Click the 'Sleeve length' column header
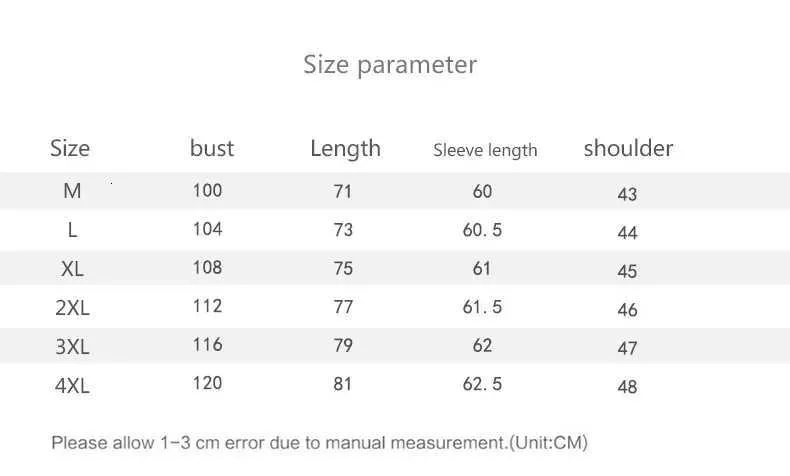Image resolution: width=790 pixels, height=476 pixels. 485,150
